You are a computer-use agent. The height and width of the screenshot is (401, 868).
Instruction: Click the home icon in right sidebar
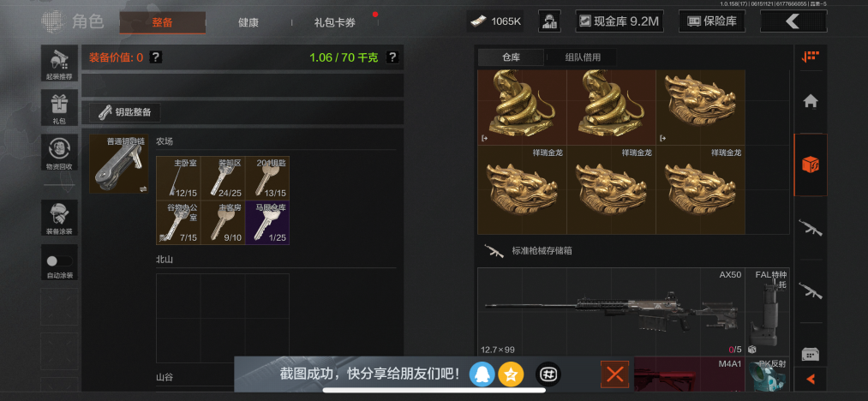pos(811,101)
